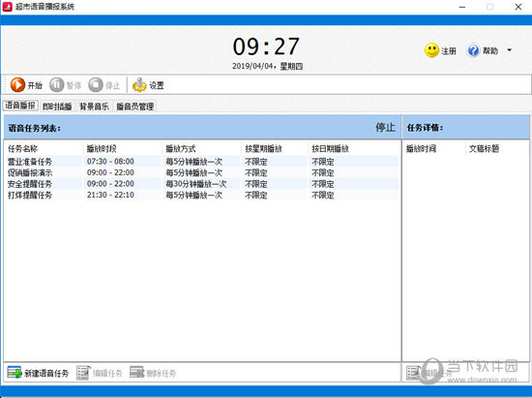Open the 播音员管理 tab
532x398 pixels.
[x=135, y=107]
